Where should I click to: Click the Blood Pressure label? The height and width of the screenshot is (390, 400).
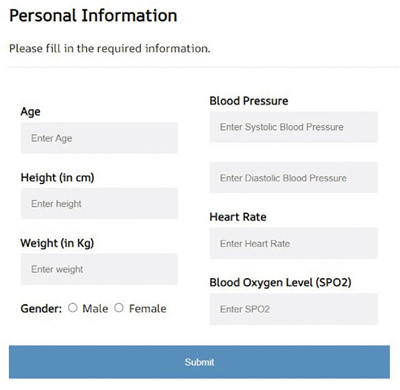[x=249, y=101]
